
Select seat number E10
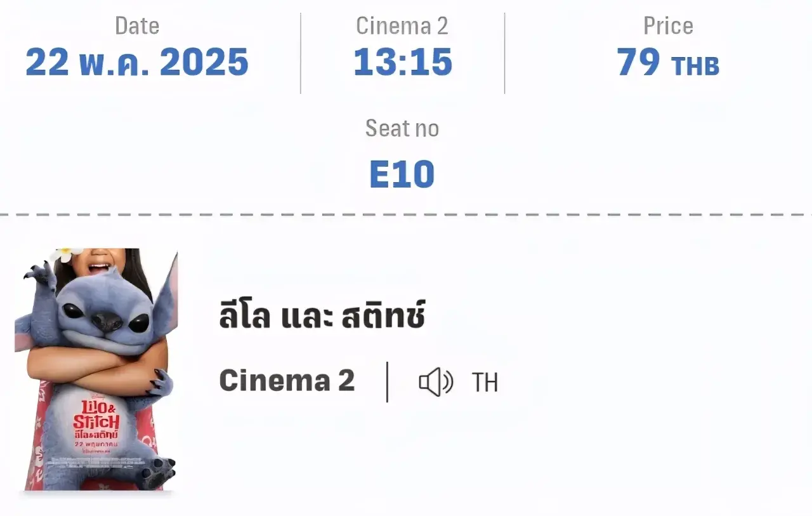[402, 174]
